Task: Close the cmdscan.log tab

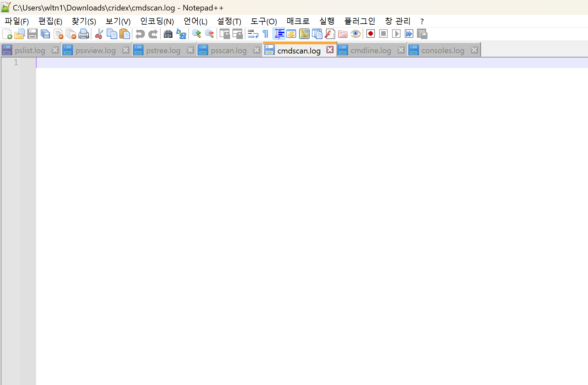Action: coord(330,50)
